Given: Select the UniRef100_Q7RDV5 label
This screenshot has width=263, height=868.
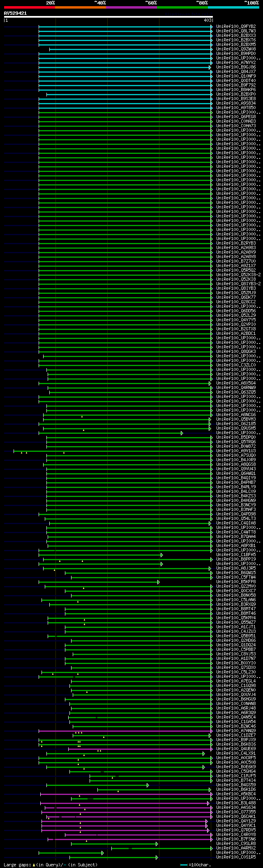Looking at the screenshot, I should tap(236, 830).
